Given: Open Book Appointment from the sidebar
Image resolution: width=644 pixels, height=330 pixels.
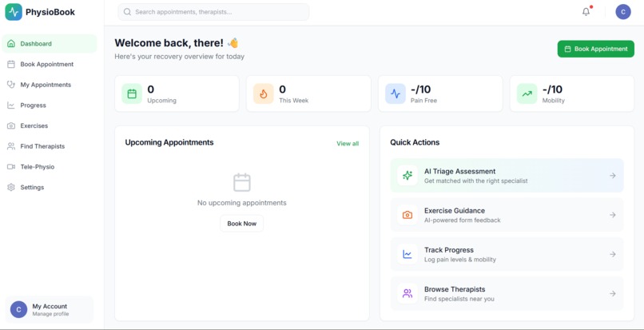Looking at the screenshot, I should 50,64.
